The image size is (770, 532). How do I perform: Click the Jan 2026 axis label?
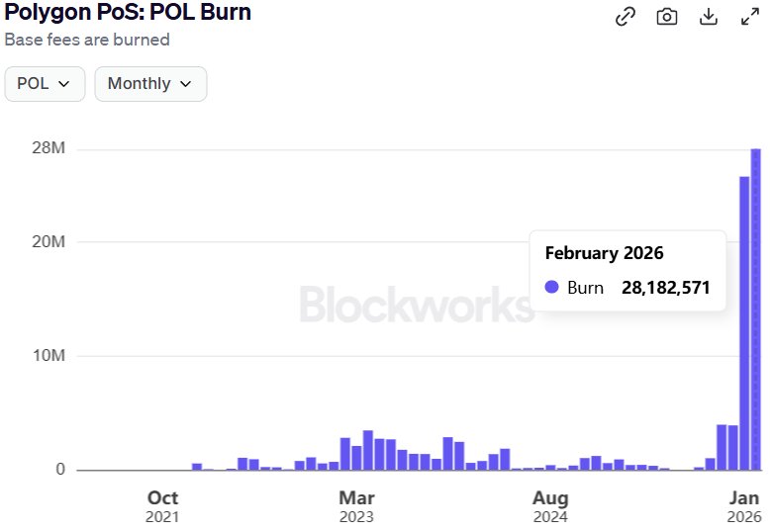[x=744, y=506]
